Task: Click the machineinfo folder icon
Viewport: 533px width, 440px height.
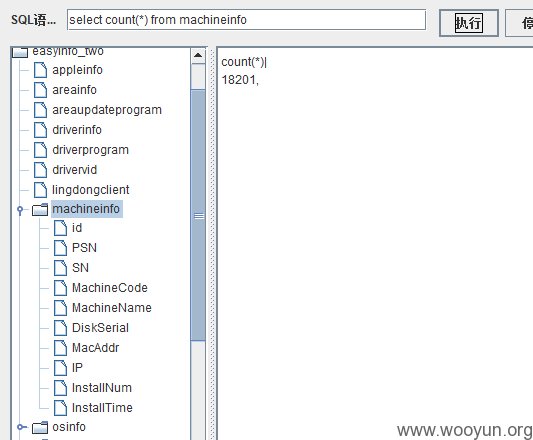Action: pyautogui.click(x=40, y=209)
